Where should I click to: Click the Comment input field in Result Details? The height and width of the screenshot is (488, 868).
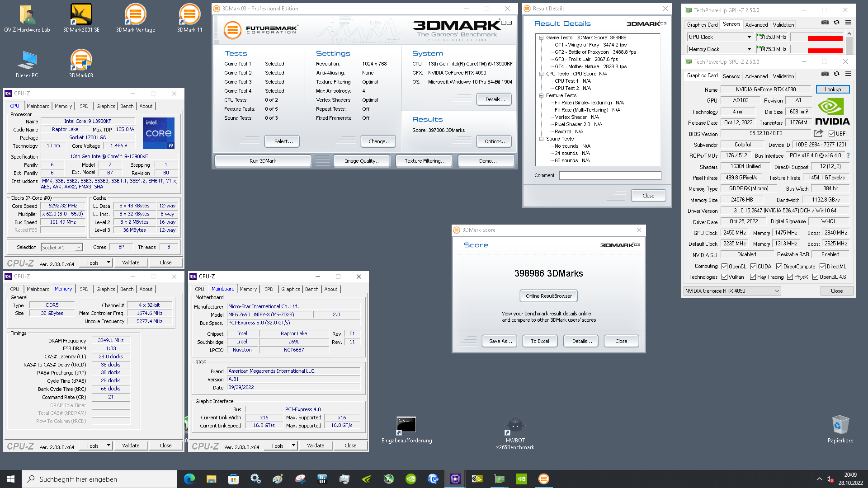pyautogui.click(x=610, y=175)
